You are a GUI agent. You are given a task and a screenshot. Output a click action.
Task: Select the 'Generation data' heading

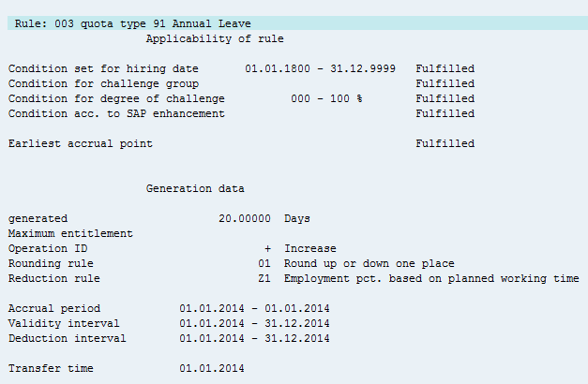point(195,188)
